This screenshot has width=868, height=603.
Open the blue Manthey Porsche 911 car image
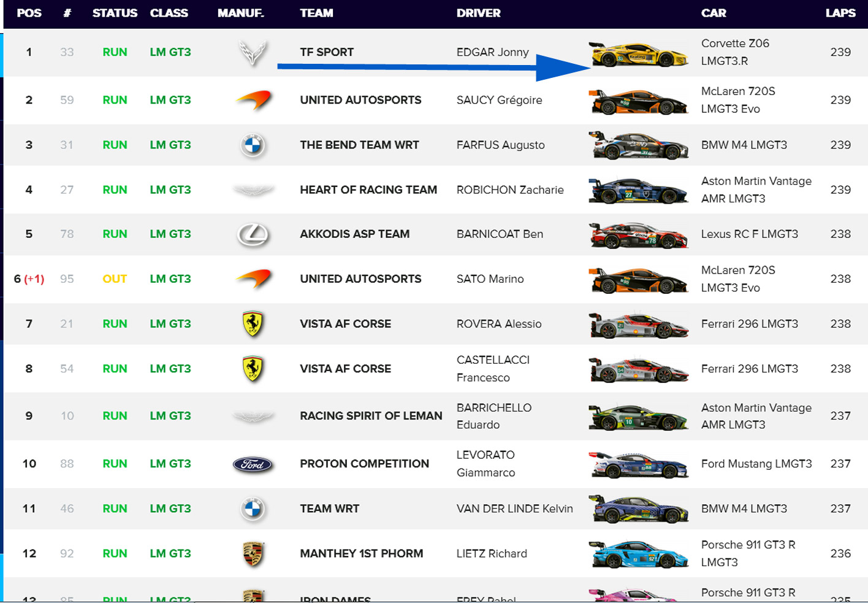tap(638, 554)
